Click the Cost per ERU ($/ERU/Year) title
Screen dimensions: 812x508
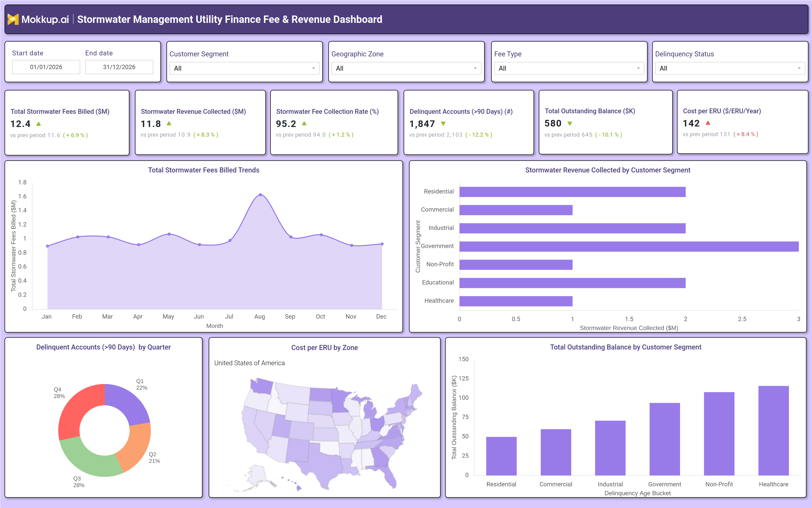(x=722, y=111)
